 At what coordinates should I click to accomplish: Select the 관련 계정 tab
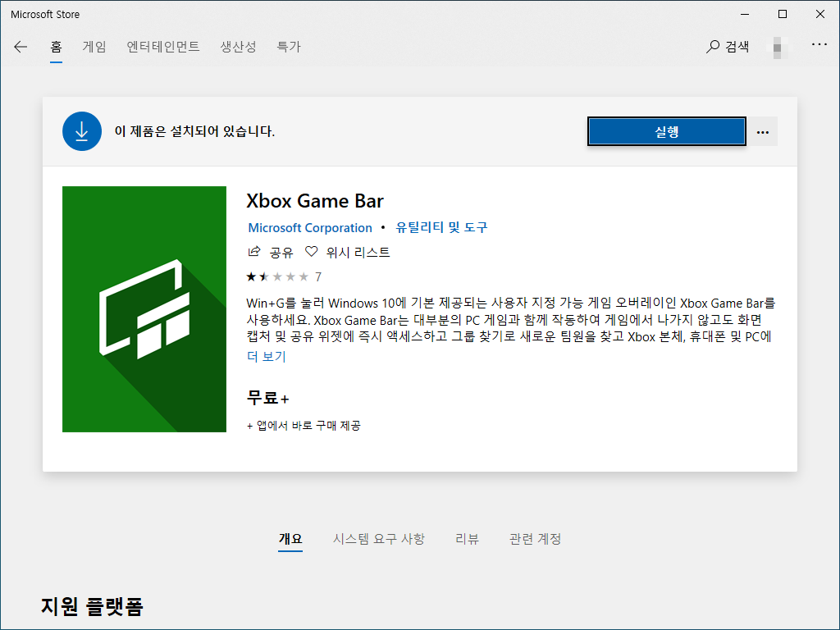pyautogui.click(x=535, y=539)
